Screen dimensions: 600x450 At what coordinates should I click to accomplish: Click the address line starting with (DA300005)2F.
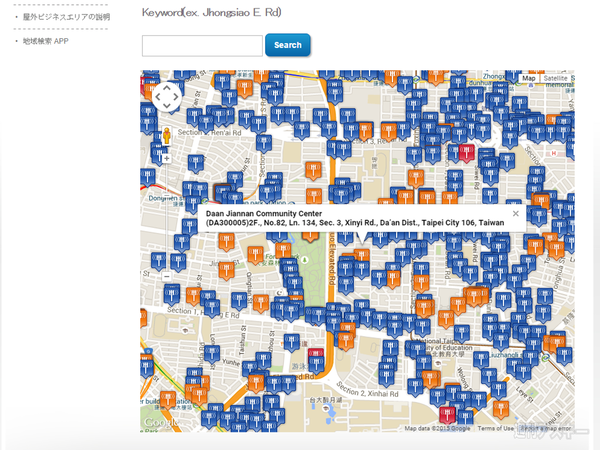(x=355, y=223)
